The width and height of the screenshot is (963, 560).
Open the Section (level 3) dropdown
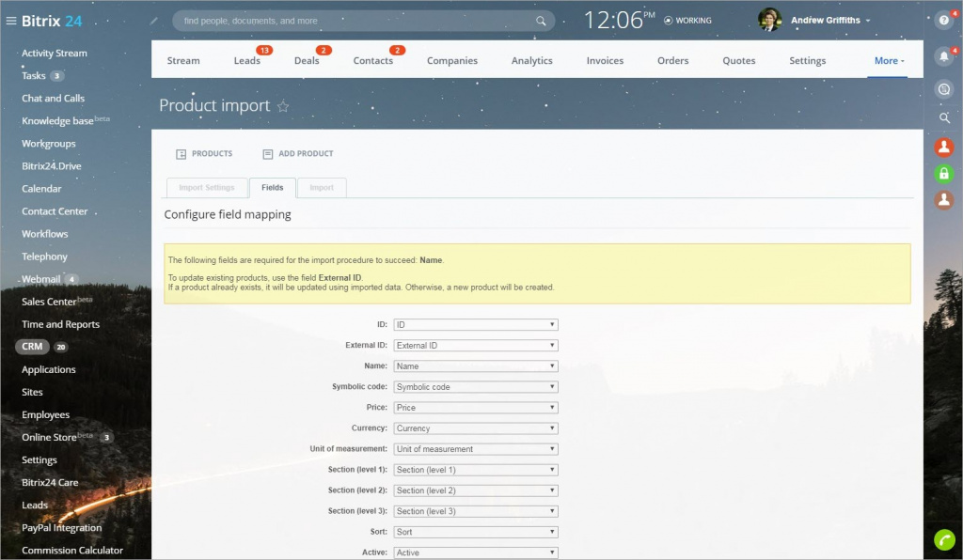click(475, 511)
